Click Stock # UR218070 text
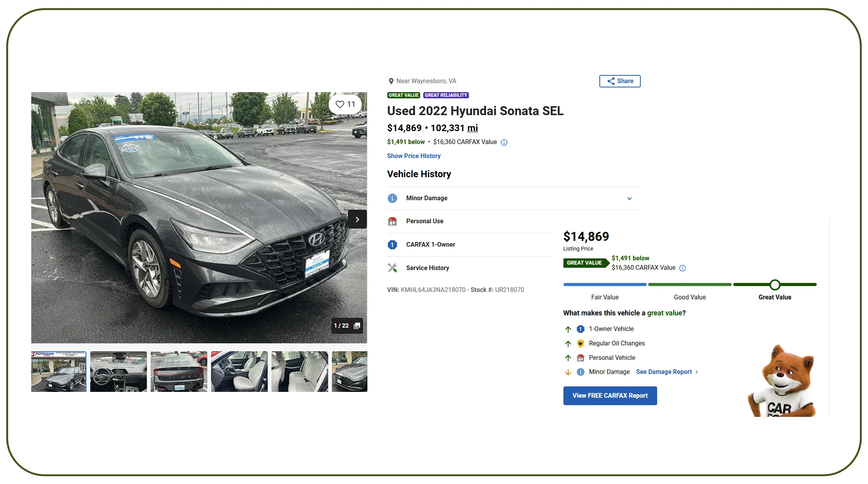The image size is (868, 484). pos(497,290)
